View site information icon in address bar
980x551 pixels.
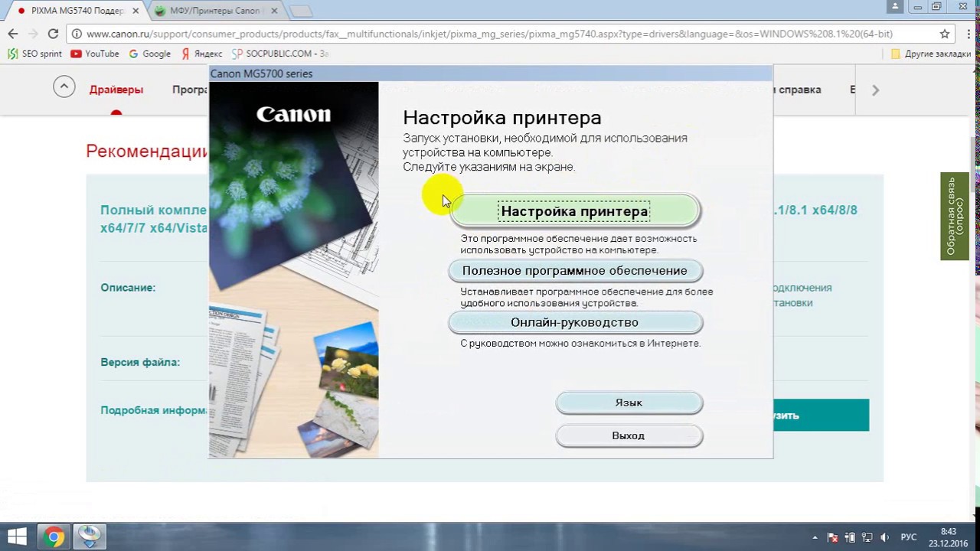pyautogui.click(x=77, y=34)
